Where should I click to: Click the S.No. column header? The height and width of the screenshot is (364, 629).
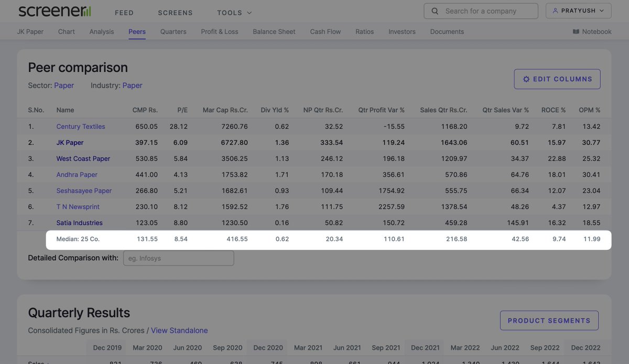tap(36, 110)
